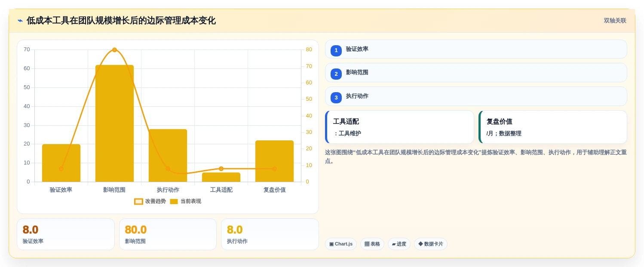Select the 复盘价值 bar in chart
This screenshot has height=267, width=644.
(x=274, y=161)
